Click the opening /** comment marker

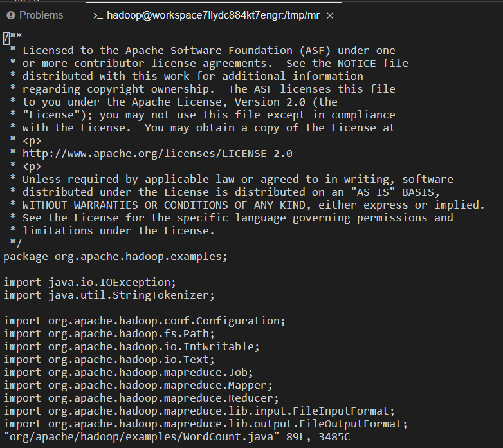(x=13, y=37)
